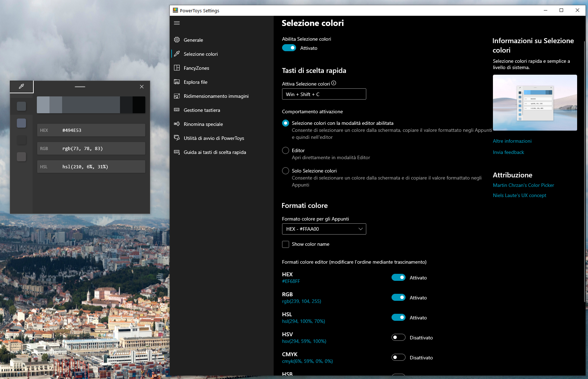Viewport: 588px width, 379px height.
Task: Click the info icon next to Attiva Selezione colori
Action: (334, 83)
